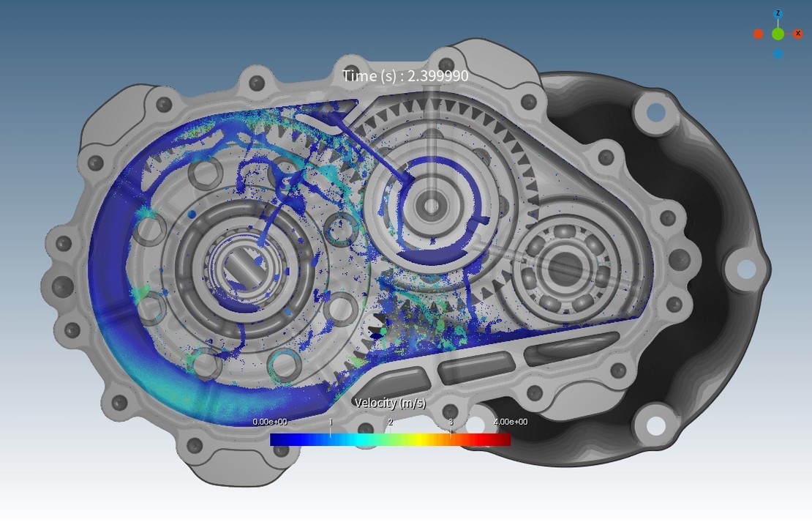
Task: Click the unlabeled red handle on the gizmo's left
Action: [759, 34]
